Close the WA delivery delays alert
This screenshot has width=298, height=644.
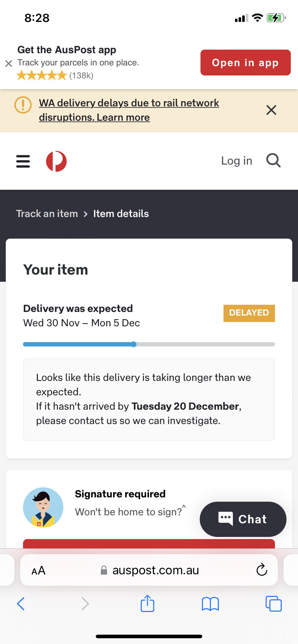pyautogui.click(x=271, y=110)
